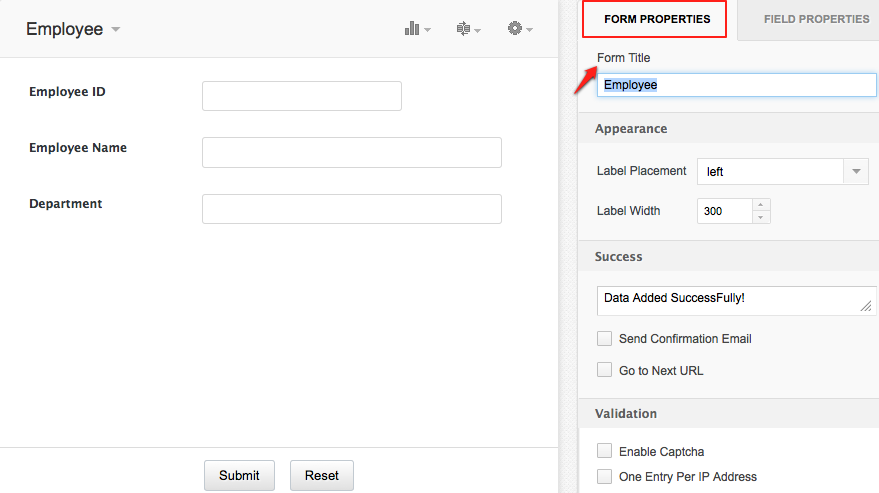Open the gear settings icon
879x493 pixels.
[x=518, y=29]
